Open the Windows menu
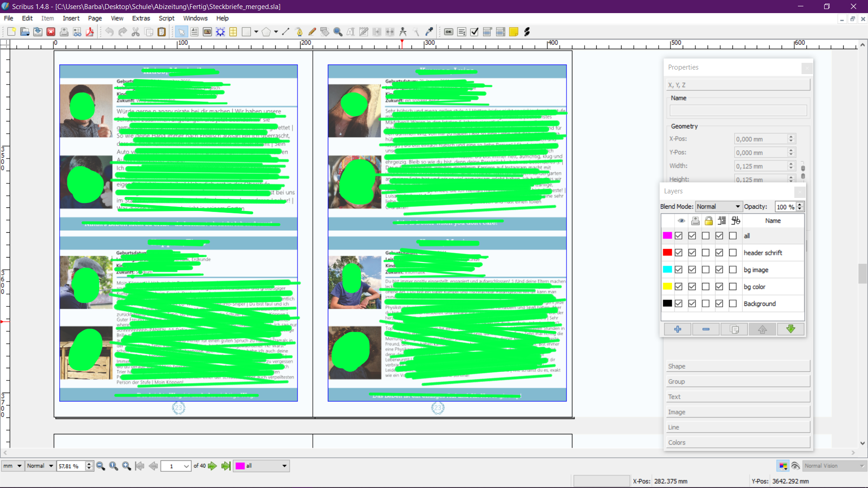The width and height of the screenshot is (868, 488). (x=195, y=18)
